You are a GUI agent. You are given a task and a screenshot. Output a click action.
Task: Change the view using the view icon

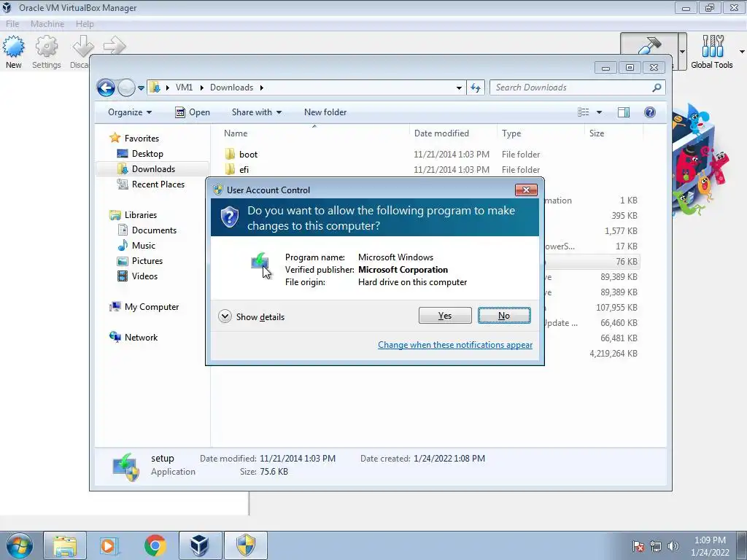tap(583, 112)
